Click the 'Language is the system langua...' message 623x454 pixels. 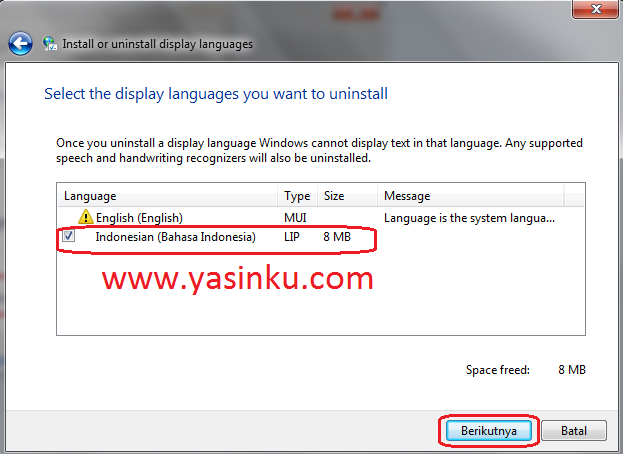[469, 218]
